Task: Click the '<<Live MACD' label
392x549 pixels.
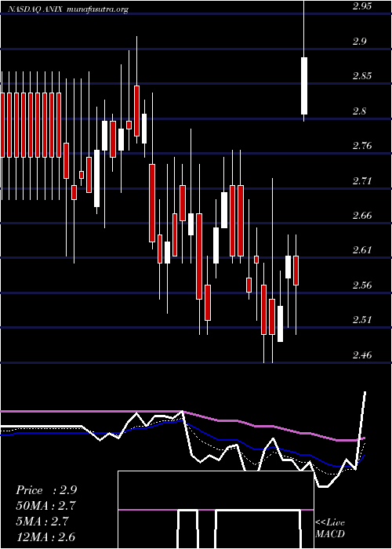Action: click(x=330, y=529)
